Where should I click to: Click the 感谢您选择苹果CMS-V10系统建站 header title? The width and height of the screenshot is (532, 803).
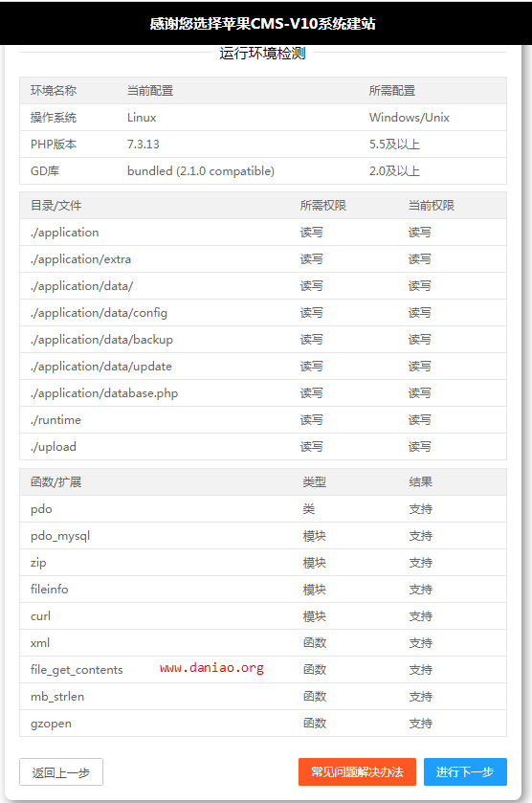click(263, 24)
